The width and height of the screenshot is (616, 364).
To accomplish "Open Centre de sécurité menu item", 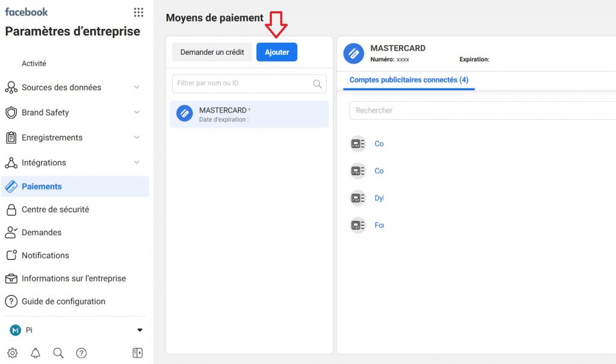I will tap(55, 209).
